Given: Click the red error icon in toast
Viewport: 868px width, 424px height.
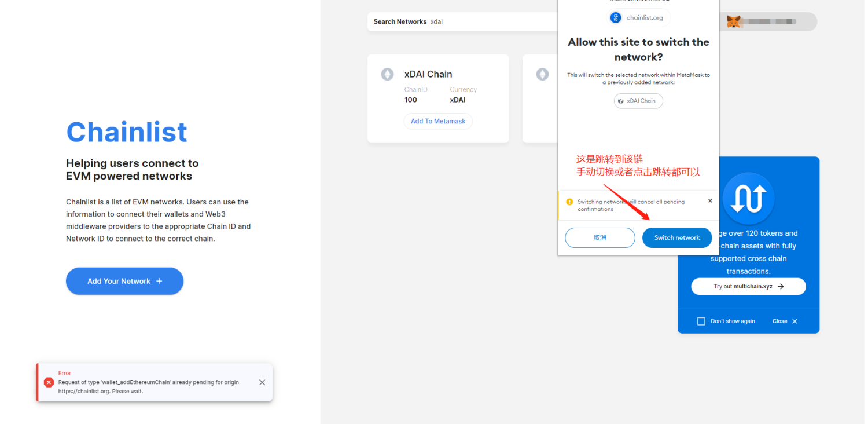Looking at the screenshot, I should tap(49, 382).
